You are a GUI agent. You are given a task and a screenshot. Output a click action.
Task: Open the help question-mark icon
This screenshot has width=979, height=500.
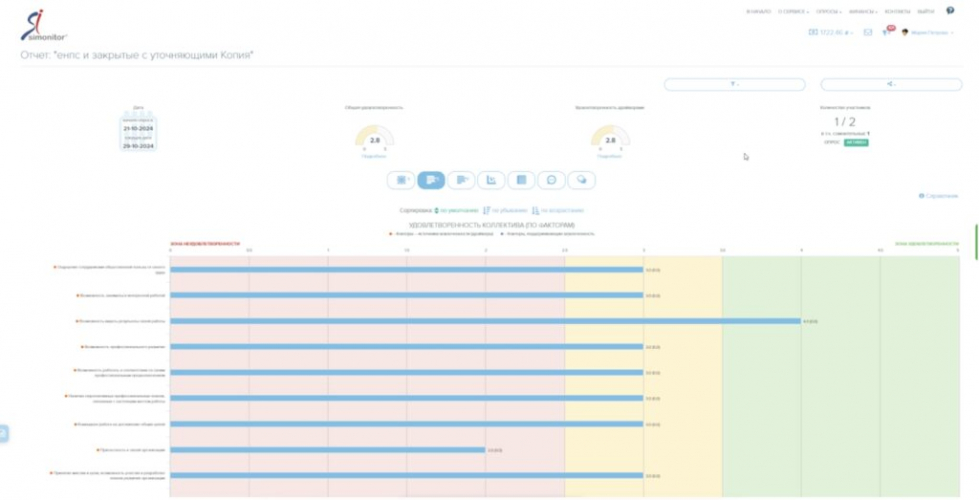coord(950,11)
